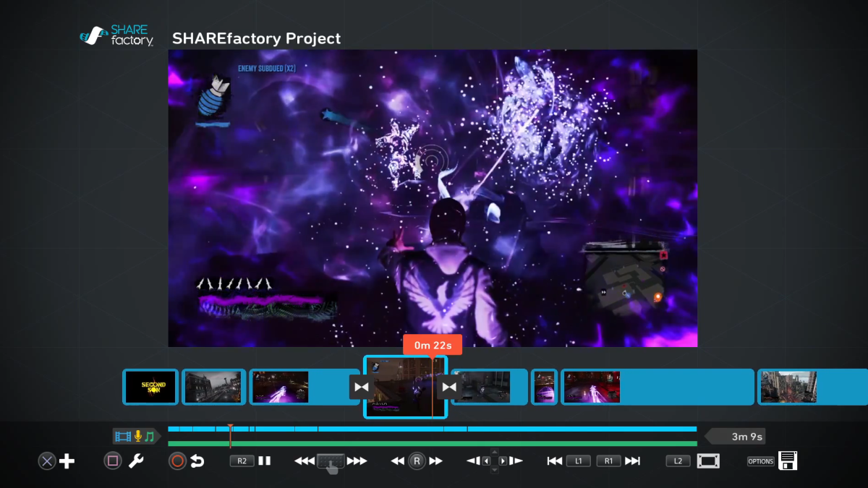Click the OPTIONS button label

click(761, 461)
